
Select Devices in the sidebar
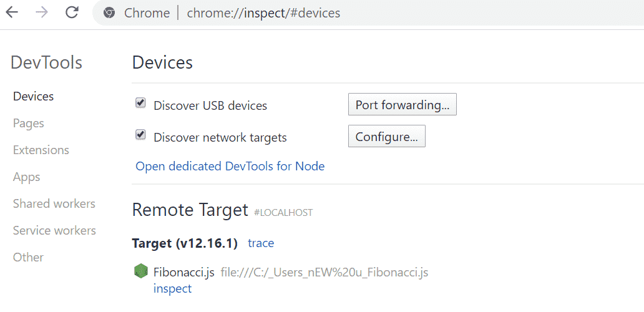coord(33,96)
